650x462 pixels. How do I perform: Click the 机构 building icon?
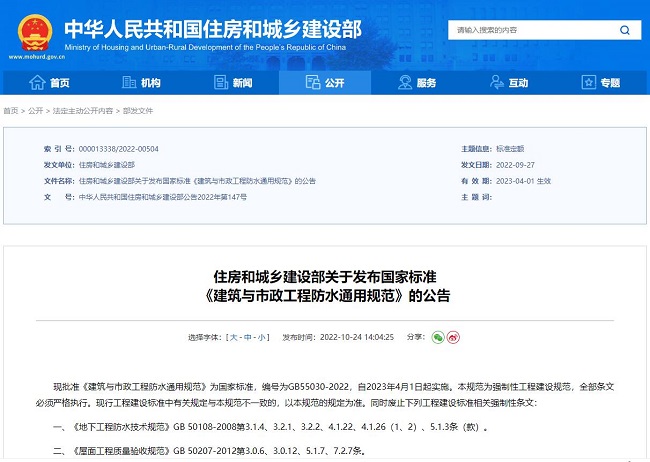(x=129, y=83)
